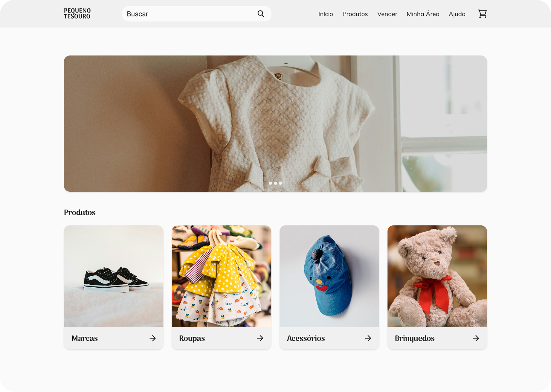The image size is (551, 392).
Task: Select the last carousel dot
Action: coord(280,183)
